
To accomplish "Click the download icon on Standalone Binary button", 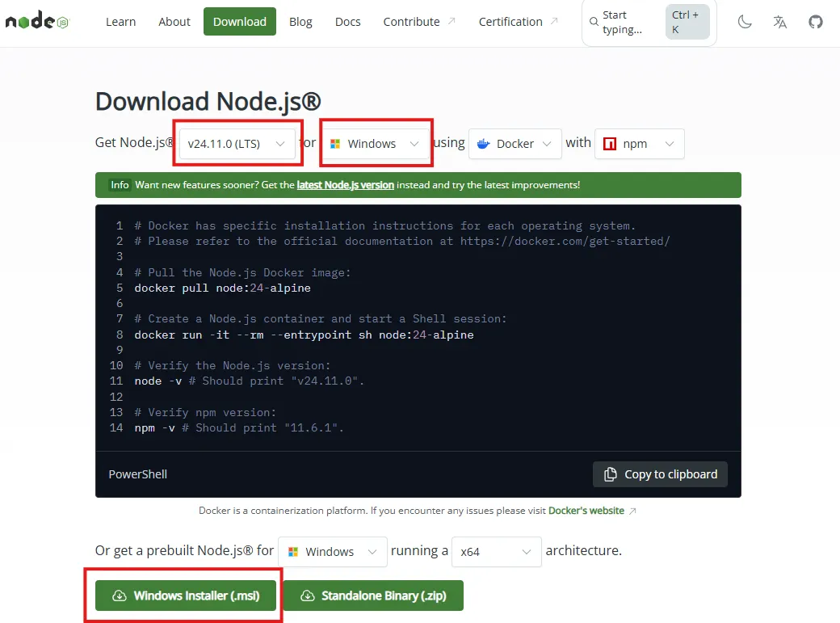I will (308, 596).
